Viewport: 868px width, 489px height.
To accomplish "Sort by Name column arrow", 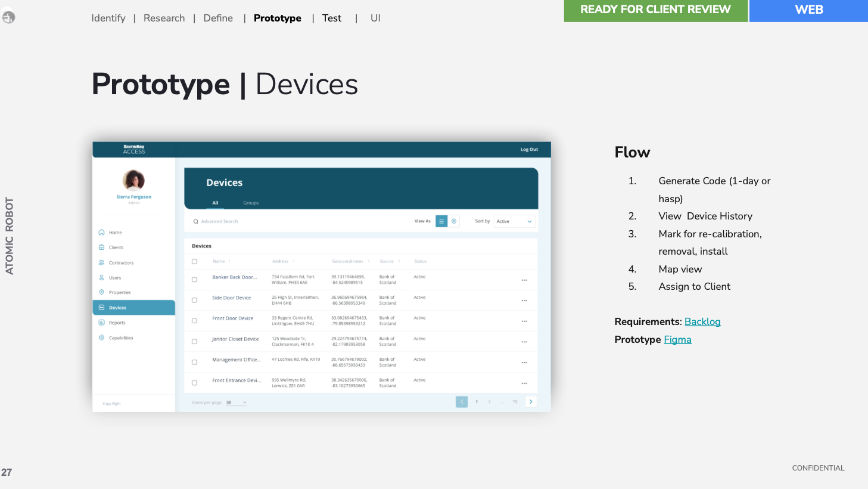I will 229,261.
